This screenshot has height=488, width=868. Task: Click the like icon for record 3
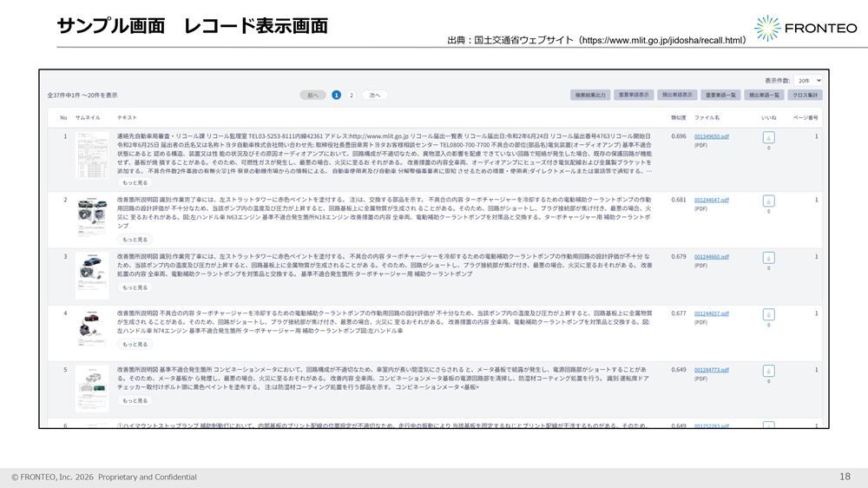[768, 258]
